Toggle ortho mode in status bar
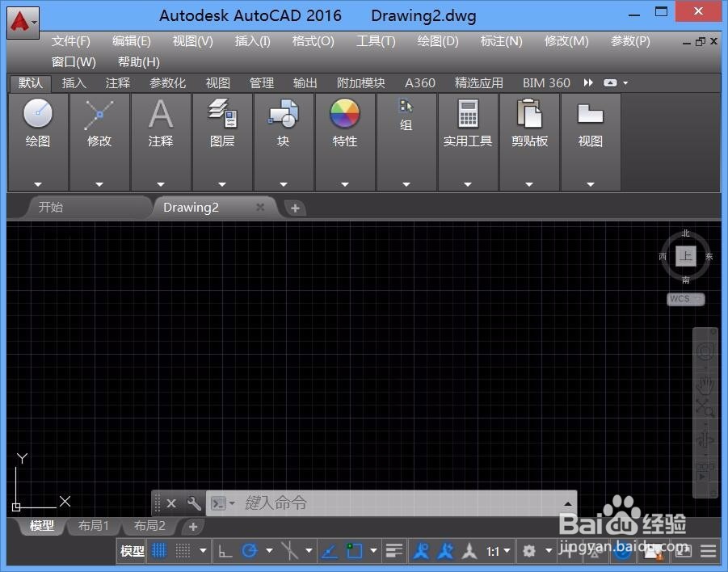Image resolution: width=728 pixels, height=572 pixels. (225, 551)
